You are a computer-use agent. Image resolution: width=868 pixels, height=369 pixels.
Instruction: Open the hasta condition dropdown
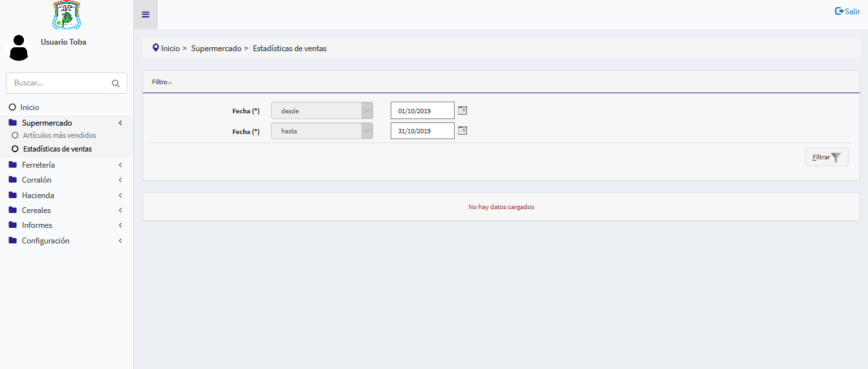(x=321, y=131)
